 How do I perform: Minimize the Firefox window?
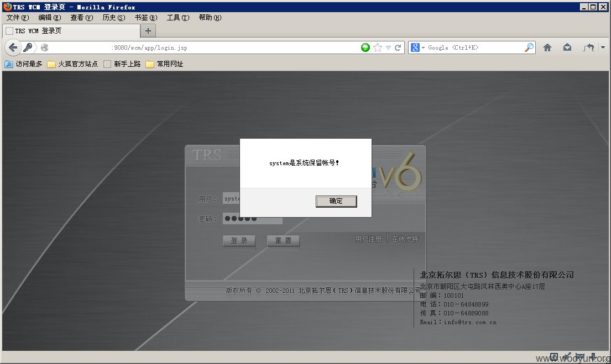point(584,7)
